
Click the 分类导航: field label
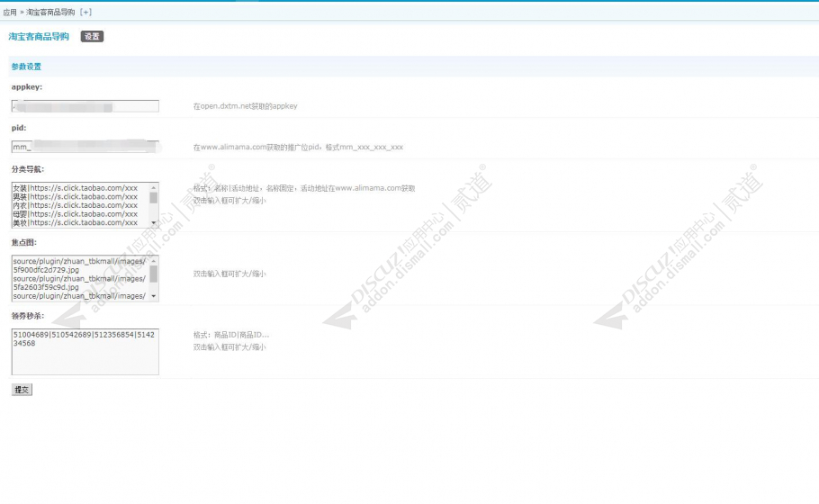[28, 169]
